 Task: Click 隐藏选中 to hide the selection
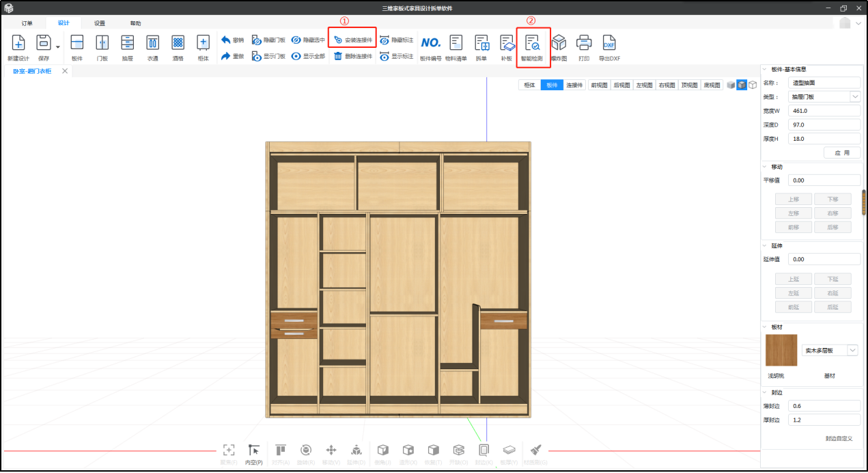pos(308,40)
